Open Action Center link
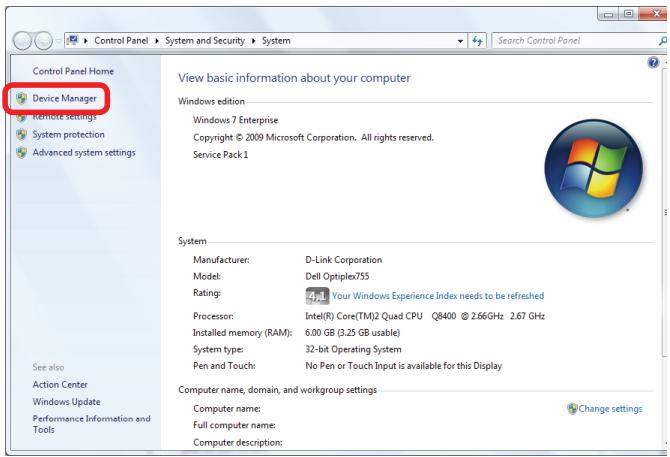 (x=60, y=384)
